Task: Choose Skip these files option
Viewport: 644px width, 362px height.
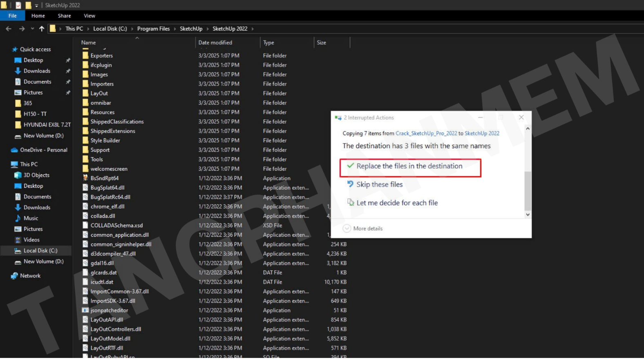Action: (x=375, y=184)
